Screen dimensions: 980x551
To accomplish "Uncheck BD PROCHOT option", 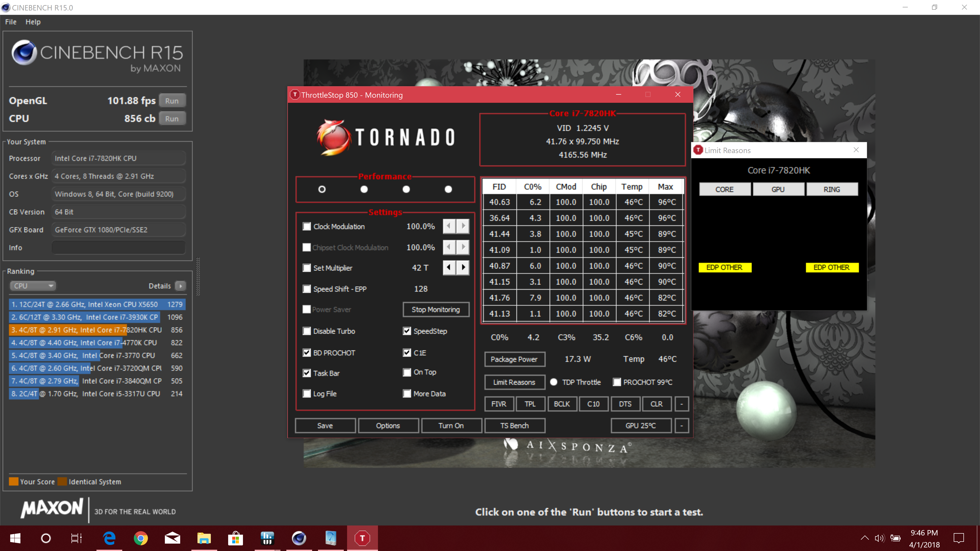I will tap(307, 353).
